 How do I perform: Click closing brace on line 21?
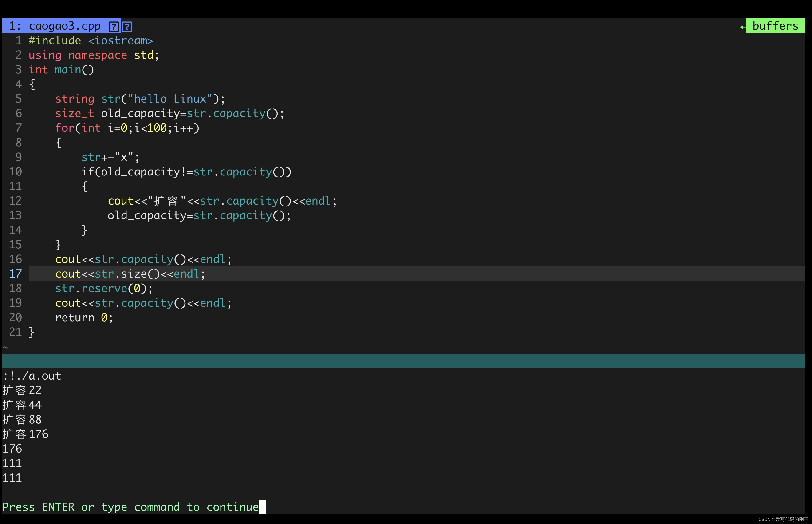[32, 332]
